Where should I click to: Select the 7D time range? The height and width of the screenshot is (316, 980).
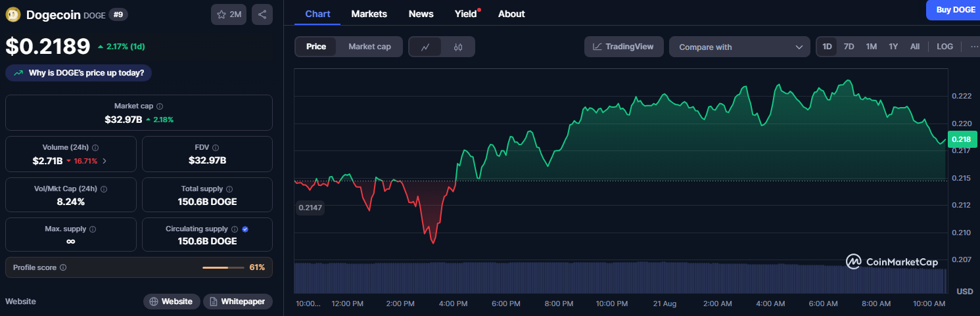(849, 47)
